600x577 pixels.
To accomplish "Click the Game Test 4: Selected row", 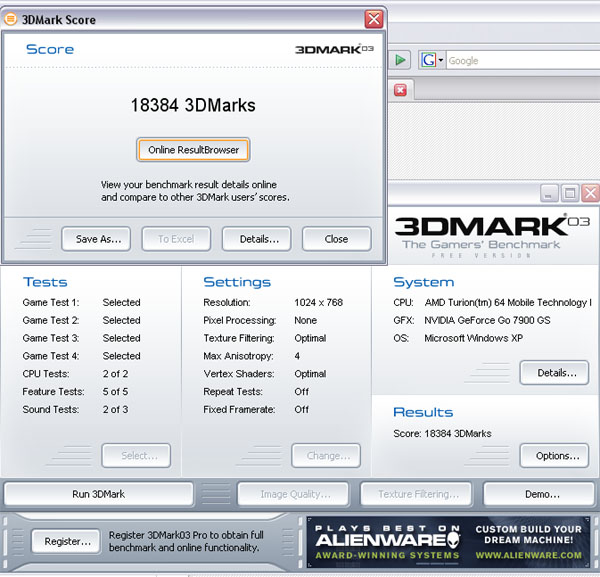I will [x=82, y=356].
